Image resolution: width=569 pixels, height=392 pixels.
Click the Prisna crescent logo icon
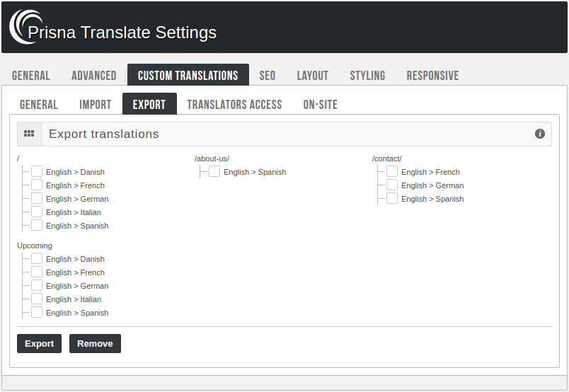click(24, 27)
